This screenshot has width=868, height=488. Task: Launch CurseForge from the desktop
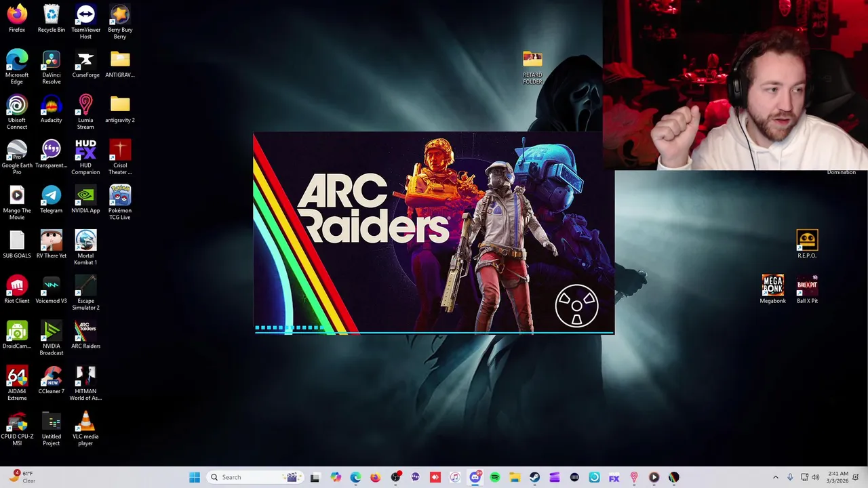point(85,64)
